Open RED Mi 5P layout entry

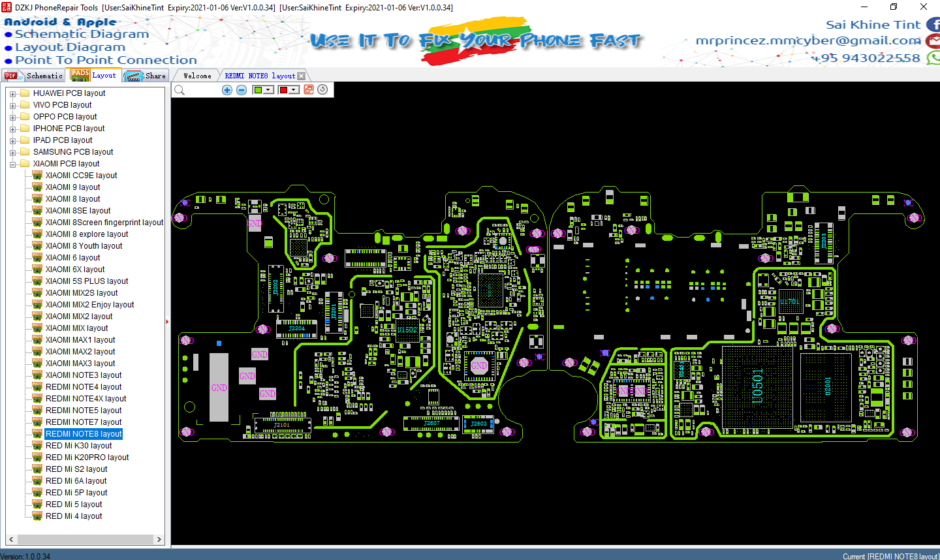pos(76,493)
